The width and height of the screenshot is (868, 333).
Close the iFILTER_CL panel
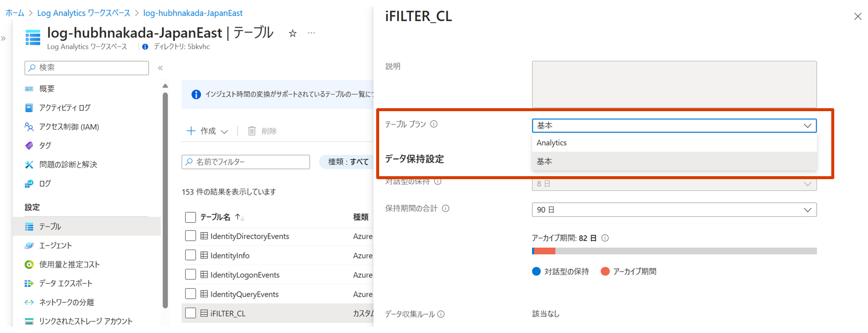click(x=858, y=16)
